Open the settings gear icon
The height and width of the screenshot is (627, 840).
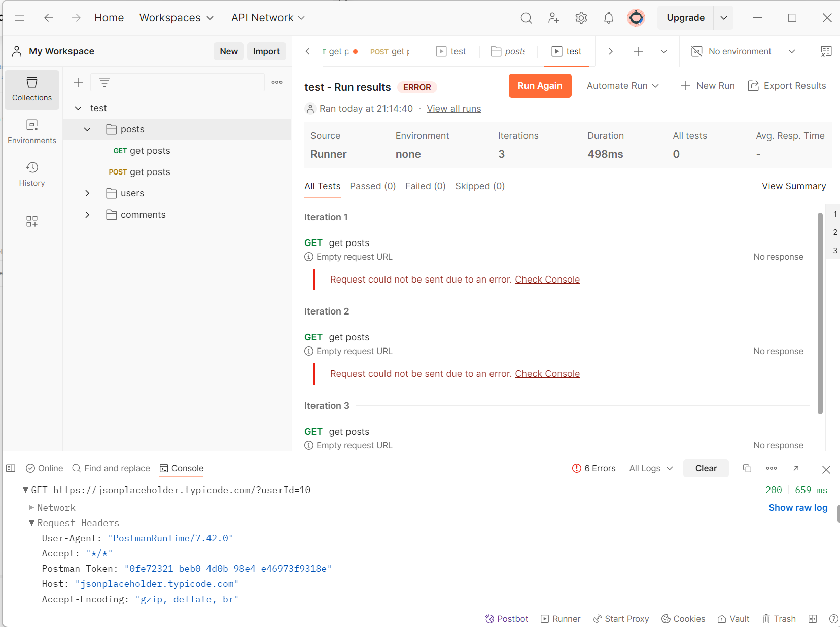(x=581, y=18)
